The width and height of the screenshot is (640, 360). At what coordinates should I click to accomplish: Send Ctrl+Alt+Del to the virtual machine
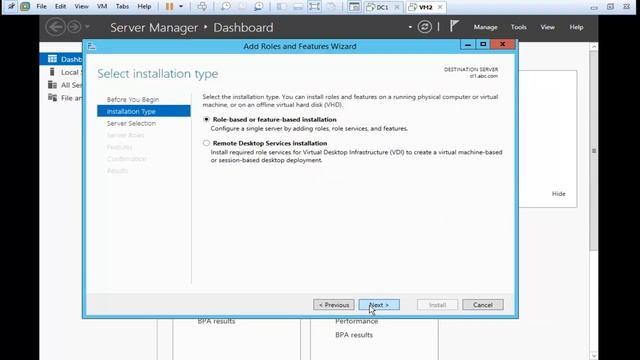click(x=202, y=7)
